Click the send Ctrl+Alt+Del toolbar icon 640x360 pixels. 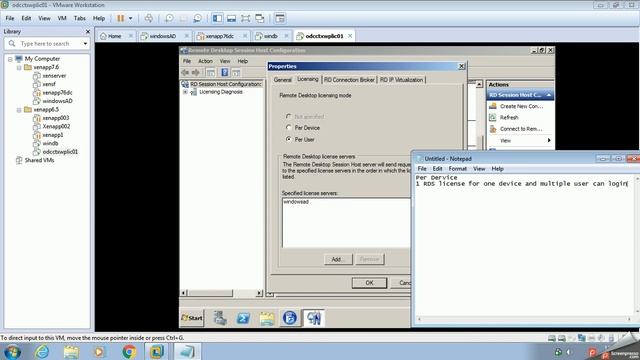coord(149,18)
